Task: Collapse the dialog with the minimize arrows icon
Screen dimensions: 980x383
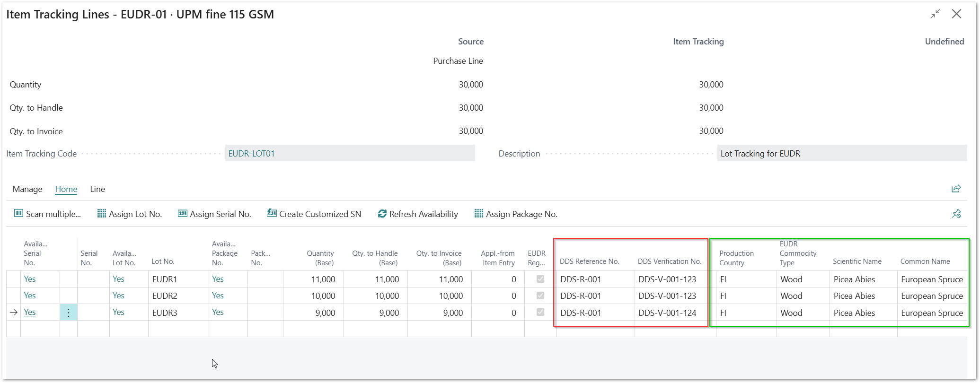Action: pos(935,14)
